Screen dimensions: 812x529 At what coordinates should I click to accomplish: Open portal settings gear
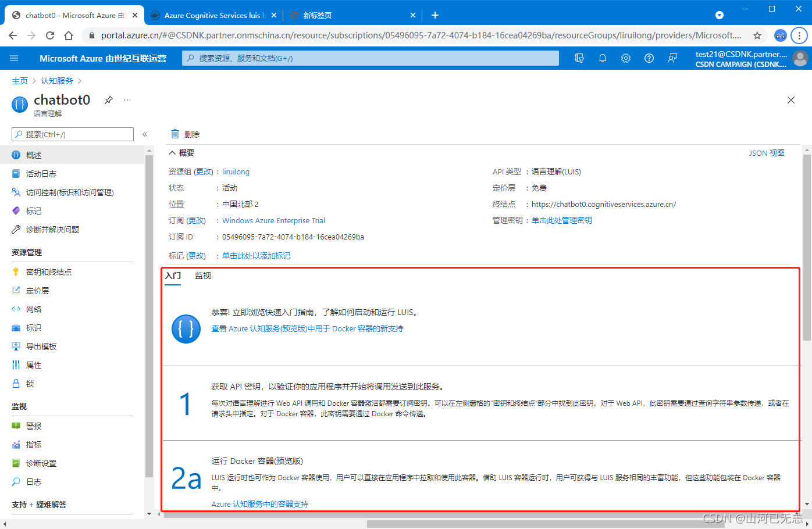[626, 58]
